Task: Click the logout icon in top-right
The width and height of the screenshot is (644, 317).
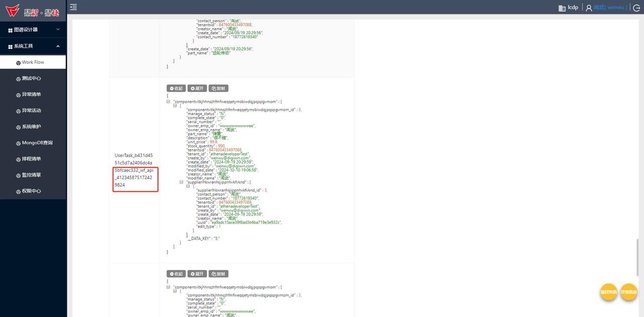Action: 636,8
